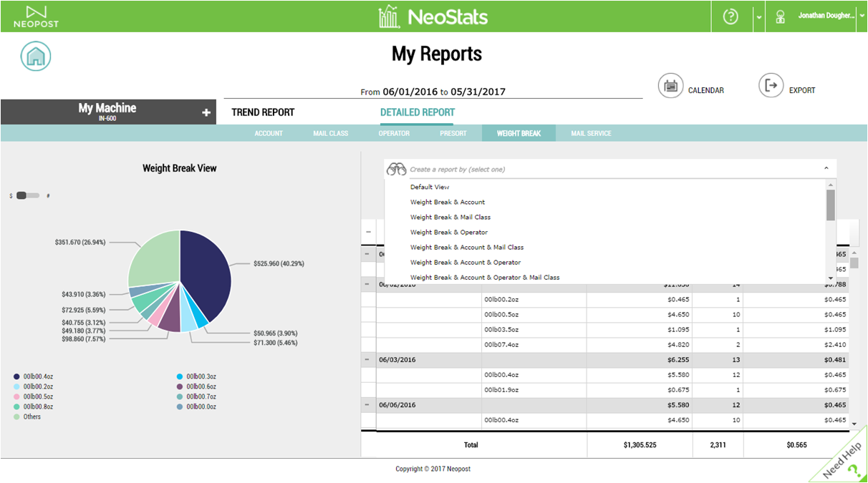Collapse the 06/06/2016 row group
Screen dimensions: 868x483
(367, 405)
